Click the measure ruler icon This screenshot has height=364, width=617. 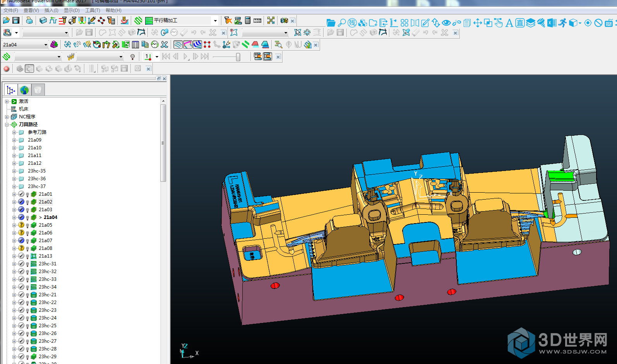pos(257,21)
